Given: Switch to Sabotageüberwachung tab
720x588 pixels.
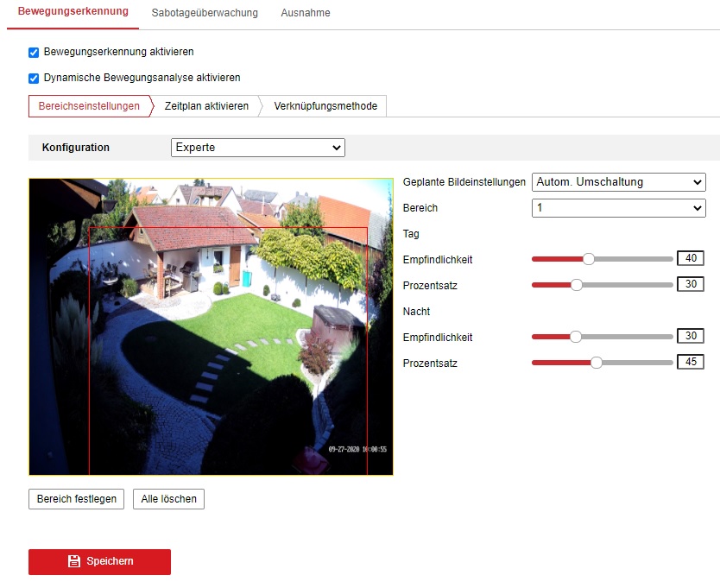Looking at the screenshot, I should coord(205,13).
